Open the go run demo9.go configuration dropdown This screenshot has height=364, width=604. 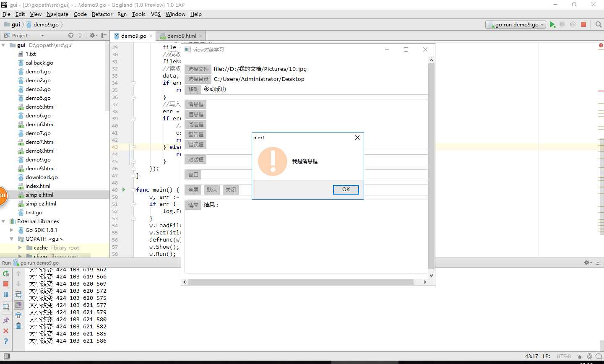(516, 24)
